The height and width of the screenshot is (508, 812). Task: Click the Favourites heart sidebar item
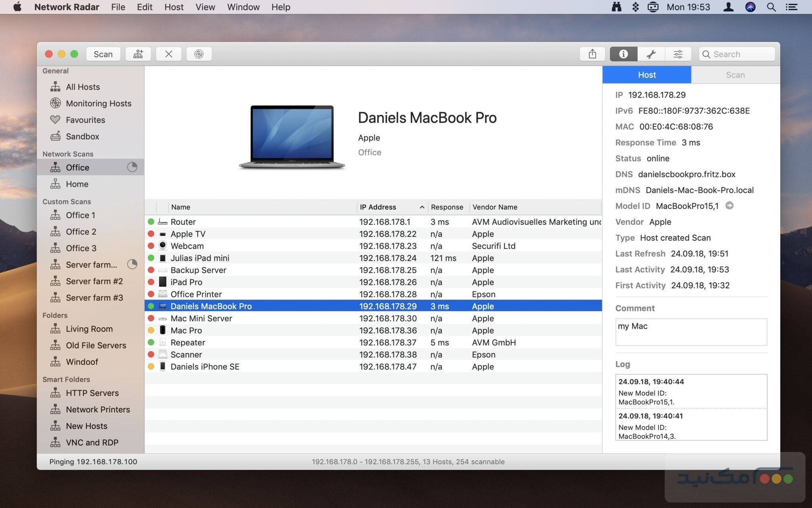[85, 120]
